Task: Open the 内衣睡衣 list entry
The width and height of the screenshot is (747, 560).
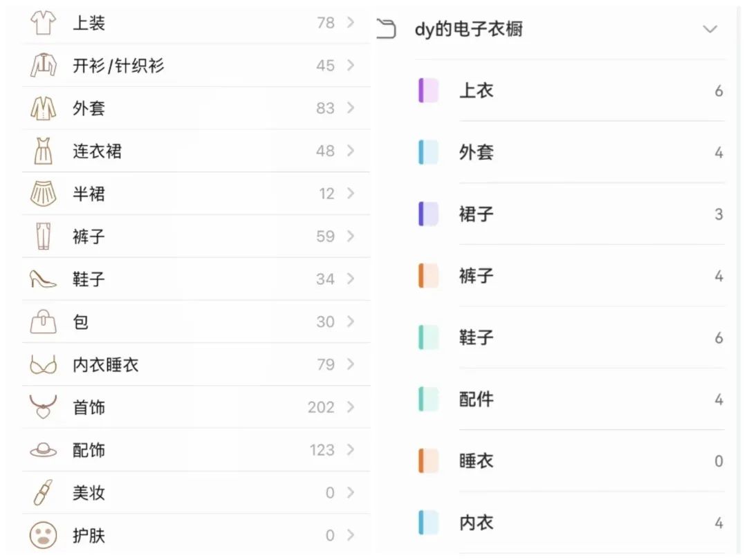Action: click(196, 365)
